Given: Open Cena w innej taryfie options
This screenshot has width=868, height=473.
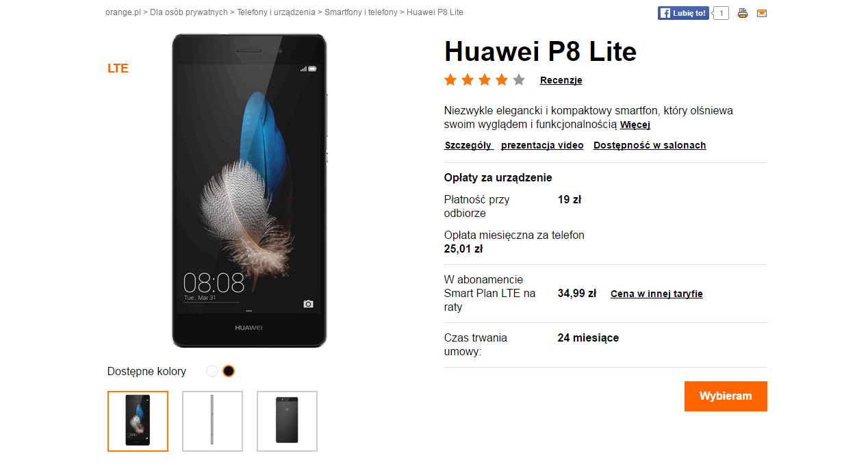Looking at the screenshot, I should (x=656, y=294).
